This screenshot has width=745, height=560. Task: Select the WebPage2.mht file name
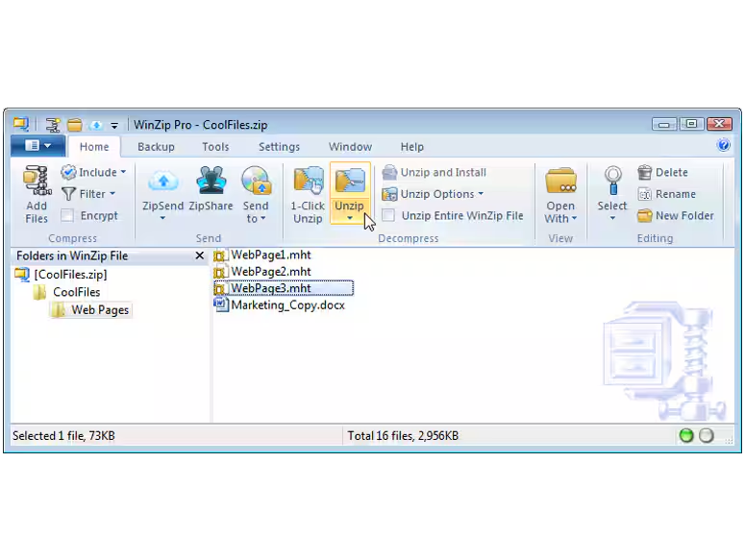point(271,272)
